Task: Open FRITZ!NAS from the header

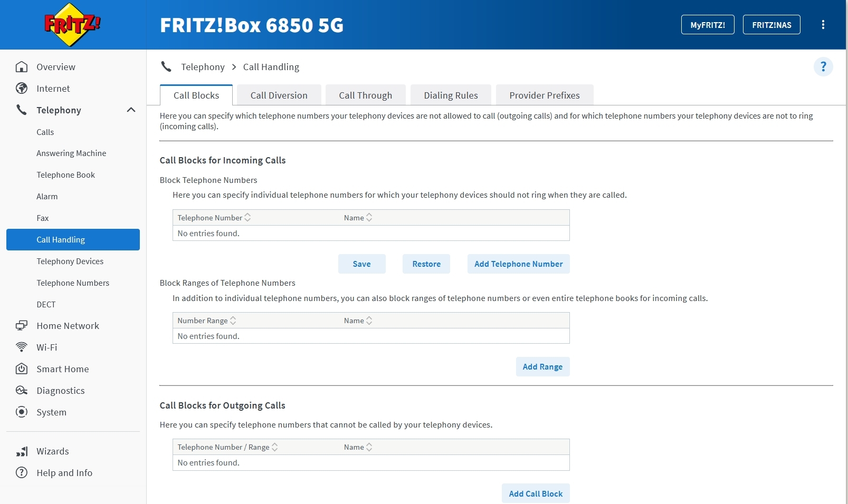Action: click(x=771, y=25)
